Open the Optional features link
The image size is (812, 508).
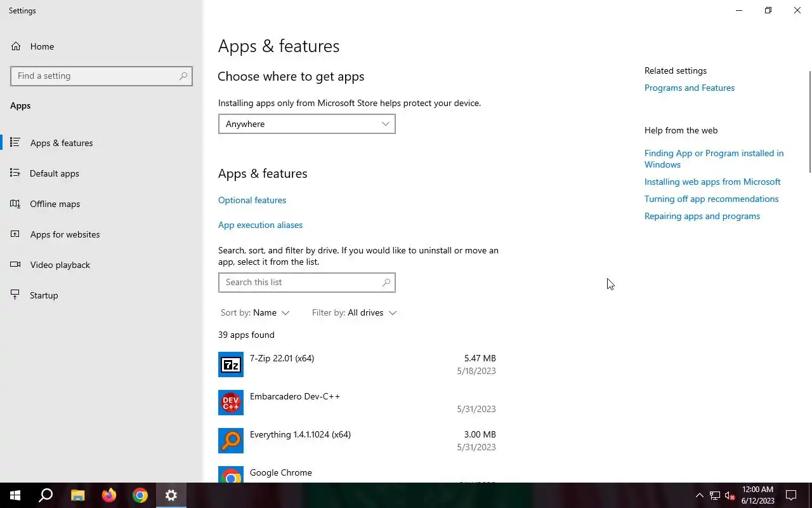[252, 200]
